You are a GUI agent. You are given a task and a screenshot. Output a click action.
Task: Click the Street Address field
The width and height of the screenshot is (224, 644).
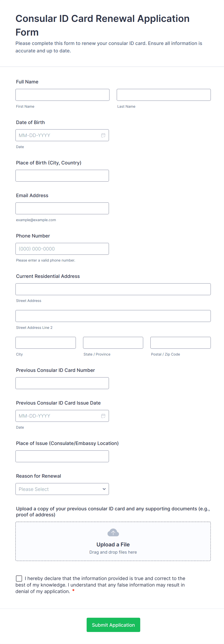(x=113, y=289)
